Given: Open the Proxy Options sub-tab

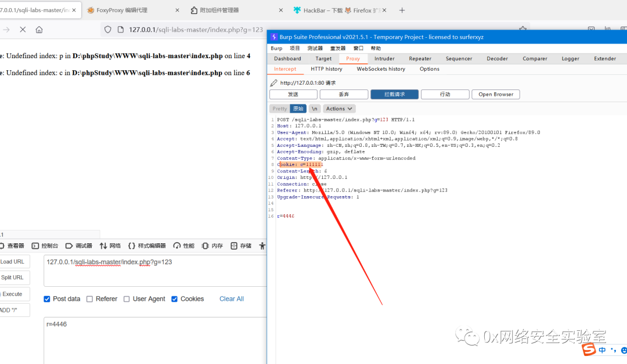Looking at the screenshot, I should (430, 69).
